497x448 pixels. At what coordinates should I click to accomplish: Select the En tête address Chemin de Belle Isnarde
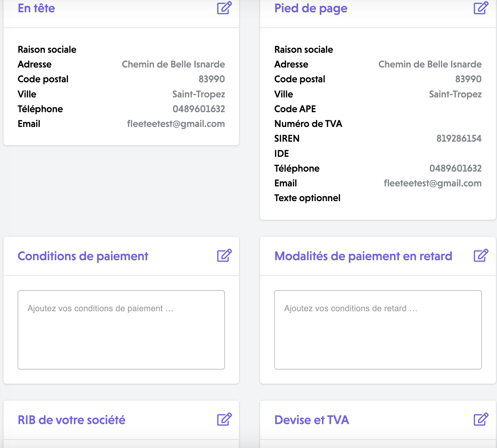point(173,64)
